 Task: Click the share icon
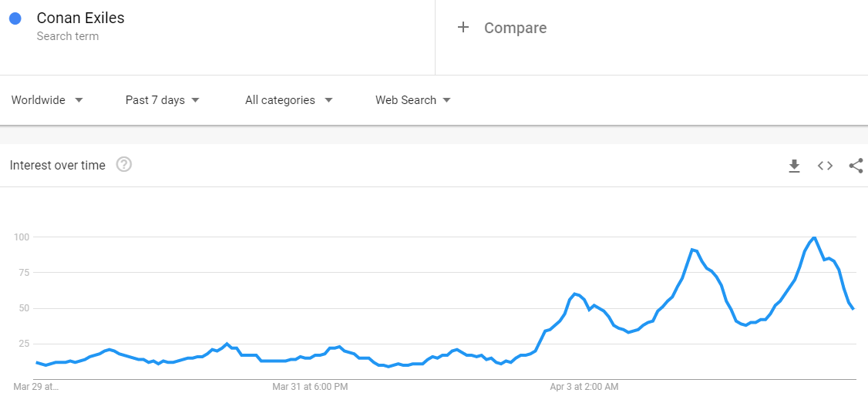856,166
